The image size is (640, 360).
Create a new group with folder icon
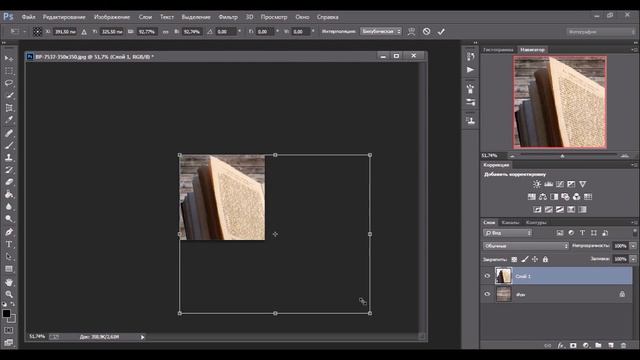pos(598,345)
